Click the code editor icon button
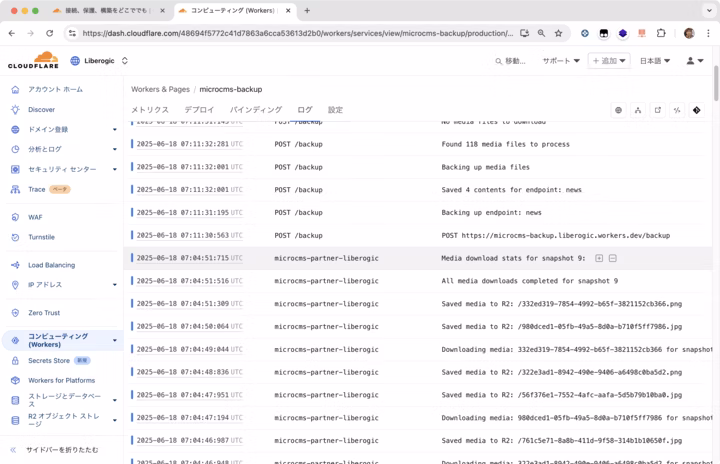 point(677,110)
